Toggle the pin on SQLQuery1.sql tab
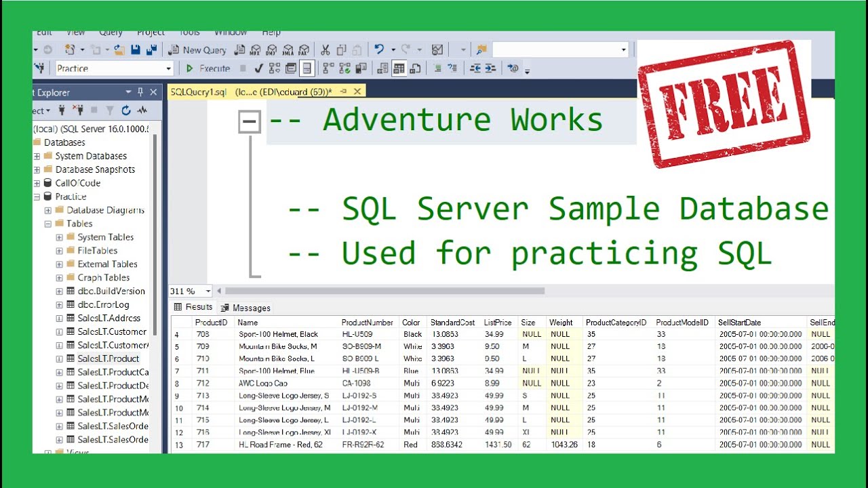 click(343, 91)
